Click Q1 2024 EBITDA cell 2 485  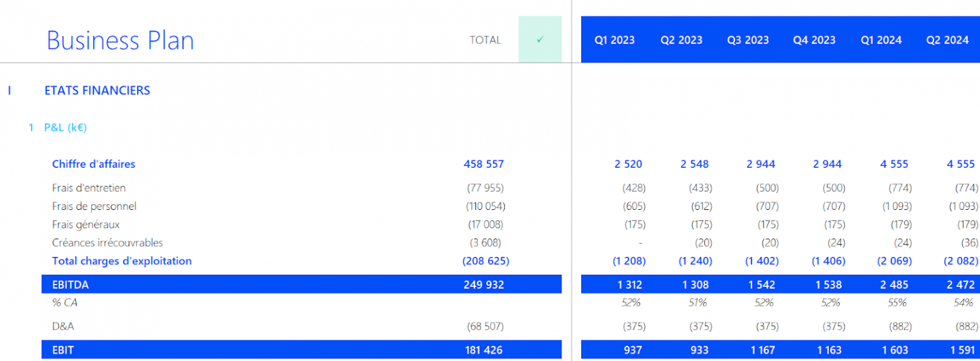894,285
